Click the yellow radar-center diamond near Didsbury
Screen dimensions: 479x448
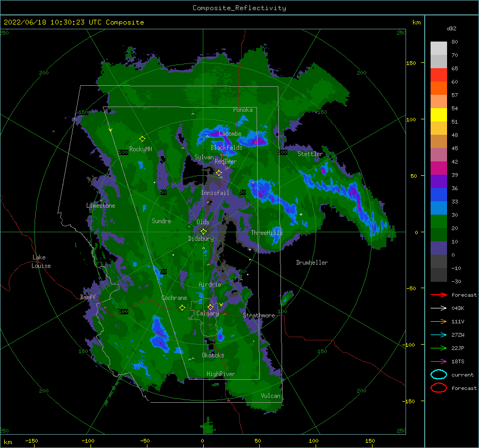coord(203,232)
